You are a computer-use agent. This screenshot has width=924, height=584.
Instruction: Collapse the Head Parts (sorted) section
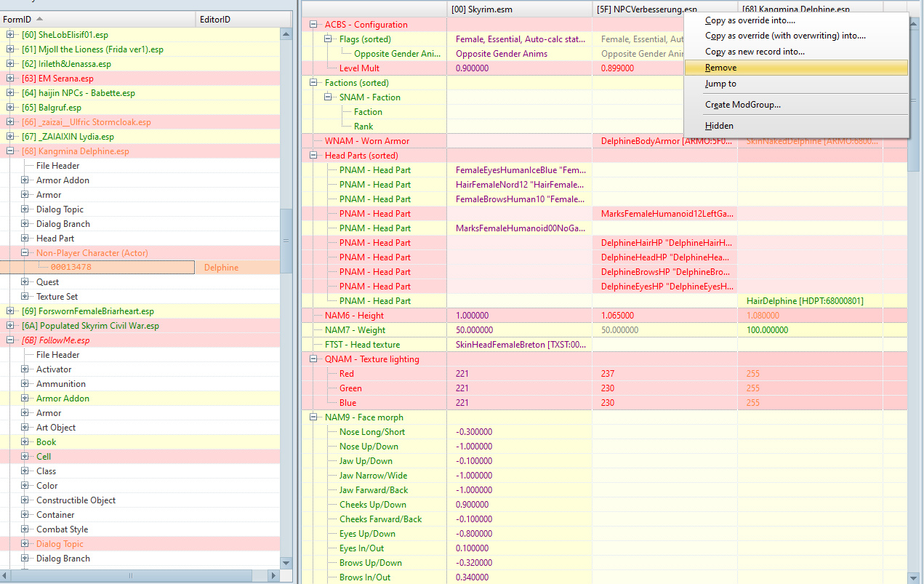point(313,156)
